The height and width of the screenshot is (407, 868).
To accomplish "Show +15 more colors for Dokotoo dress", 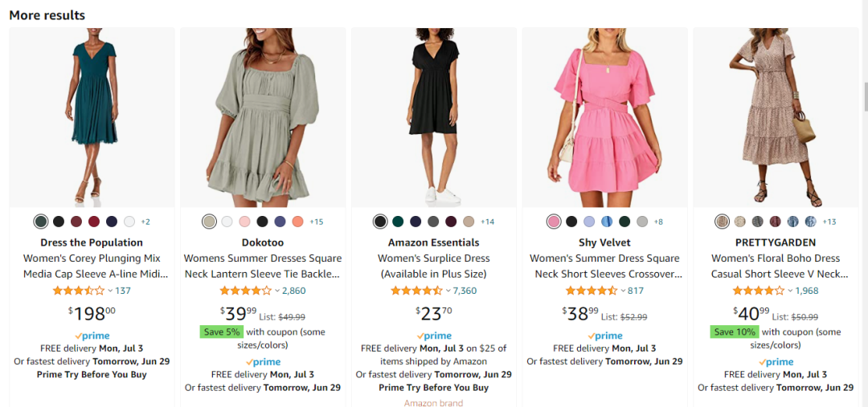I will coord(316,222).
